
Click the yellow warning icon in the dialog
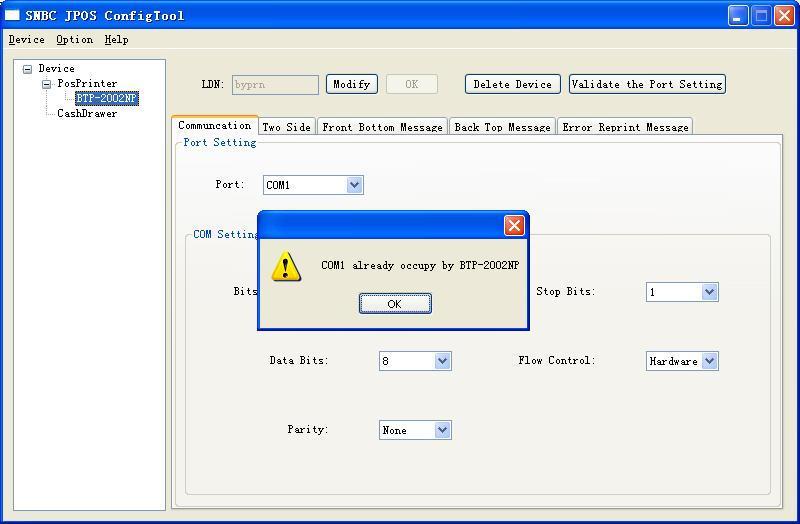pyautogui.click(x=286, y=266)
